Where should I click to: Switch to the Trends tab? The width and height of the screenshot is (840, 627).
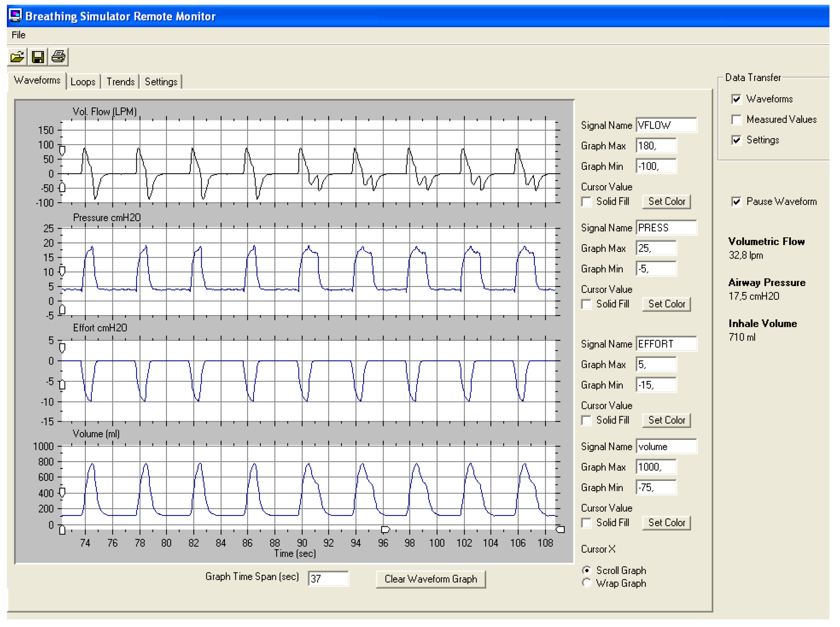click(120, 82)
